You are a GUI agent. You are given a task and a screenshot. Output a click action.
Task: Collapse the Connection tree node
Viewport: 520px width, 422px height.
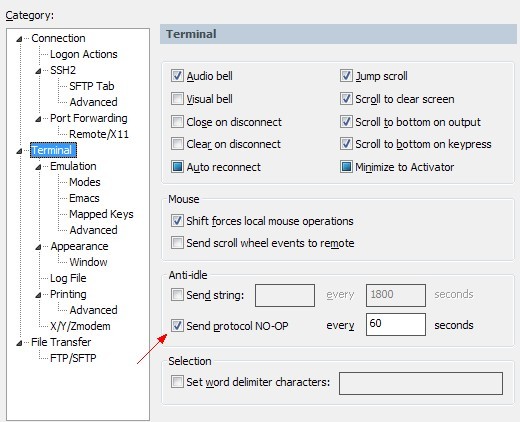click(x=19, y=39)
